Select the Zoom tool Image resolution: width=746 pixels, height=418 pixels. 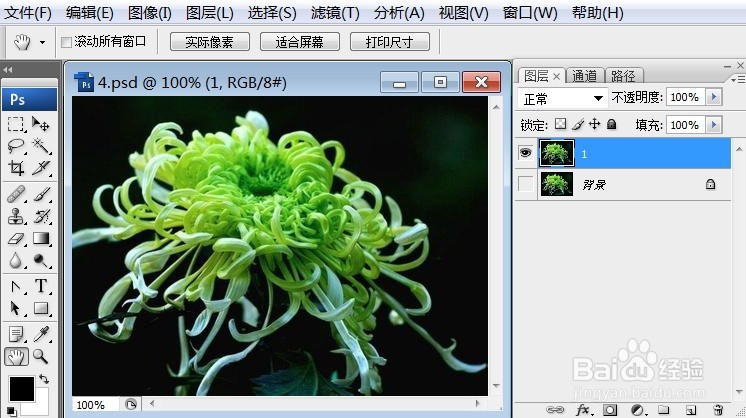[x=41, y=357]
